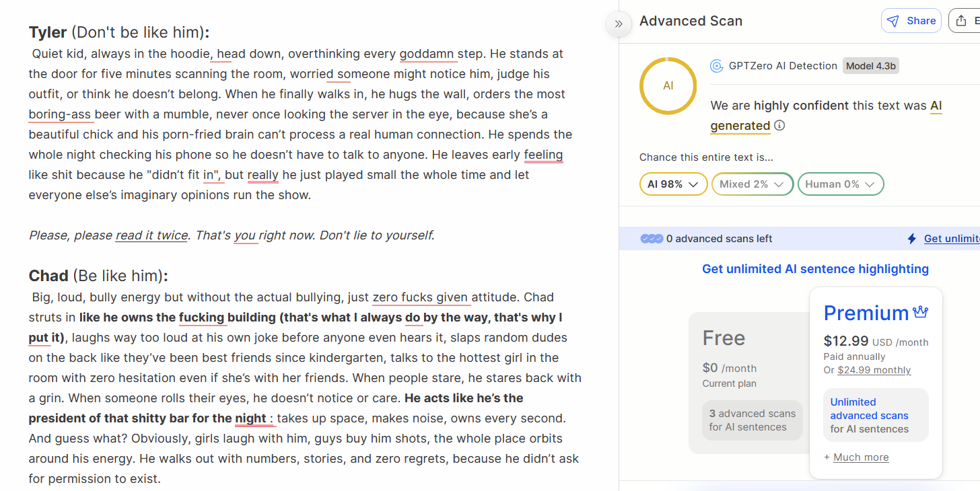This screenshot has height=491, width=980.
Task: Click the Share button
Action: click(x=911, y=21)
